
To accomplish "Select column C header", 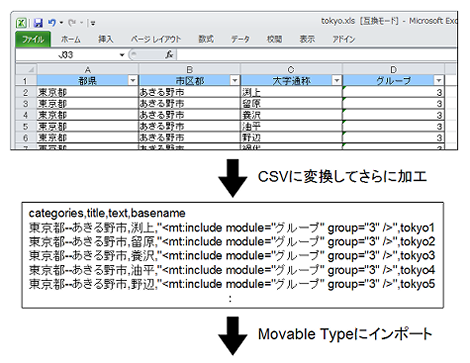I will (x=291, y=69).
